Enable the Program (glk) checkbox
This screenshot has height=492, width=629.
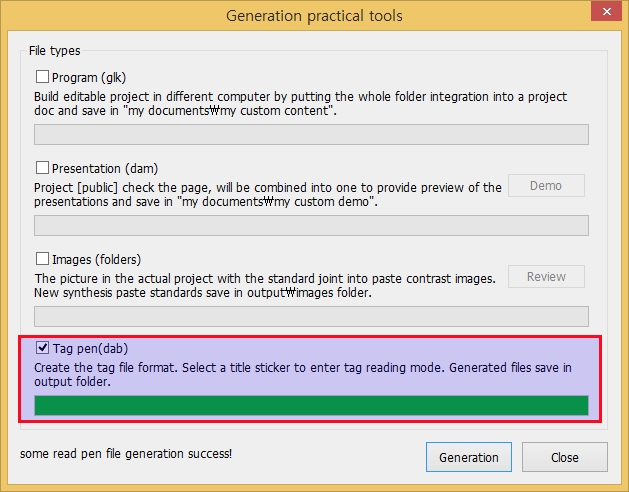pos(42,76)
